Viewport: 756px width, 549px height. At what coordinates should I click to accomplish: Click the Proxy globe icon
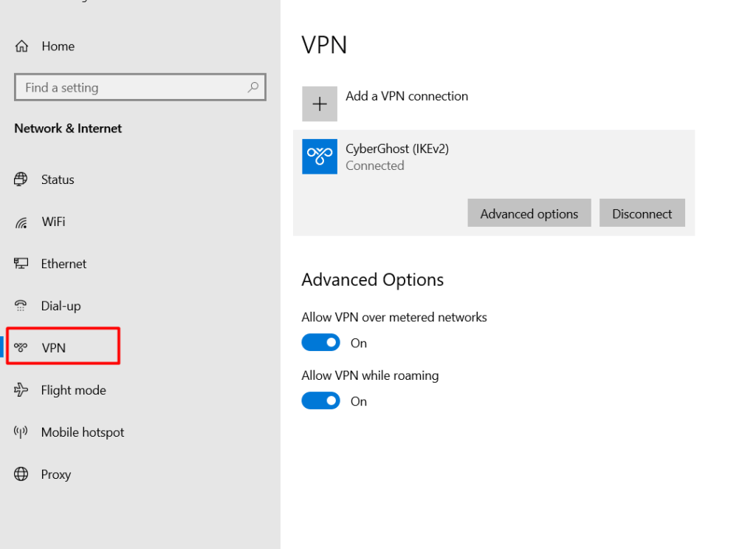coord(21,474)
